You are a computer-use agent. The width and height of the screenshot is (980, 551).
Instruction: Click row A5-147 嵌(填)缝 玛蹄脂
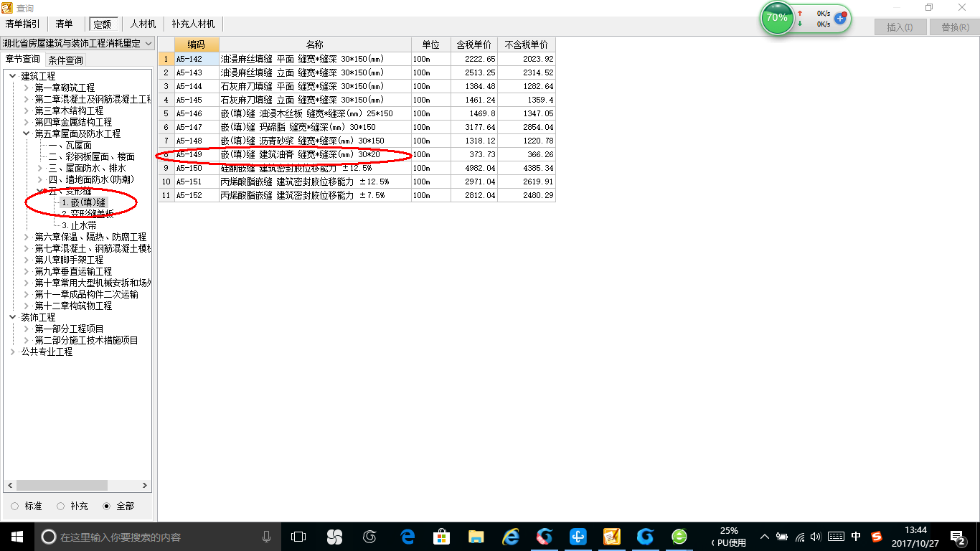click(357, 127)
